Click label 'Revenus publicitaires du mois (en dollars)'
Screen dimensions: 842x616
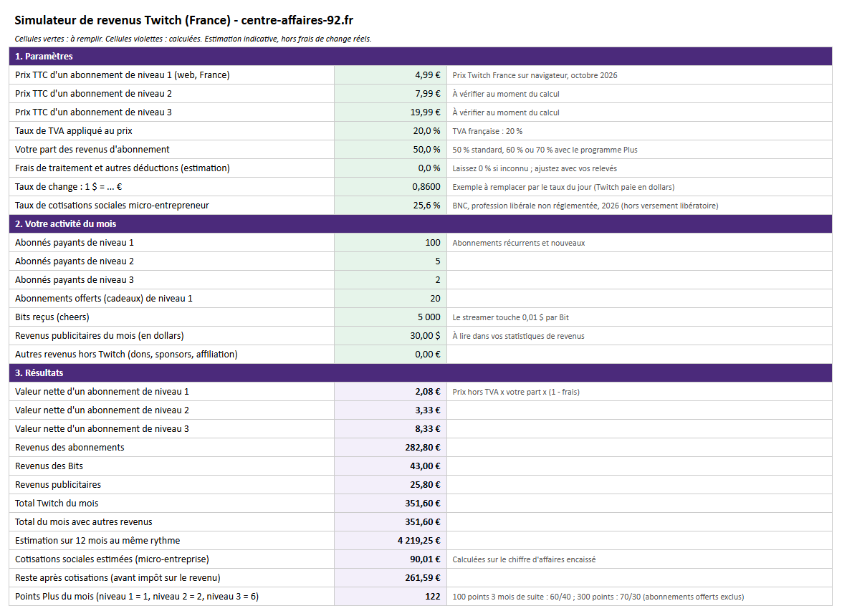pos(100,335)
